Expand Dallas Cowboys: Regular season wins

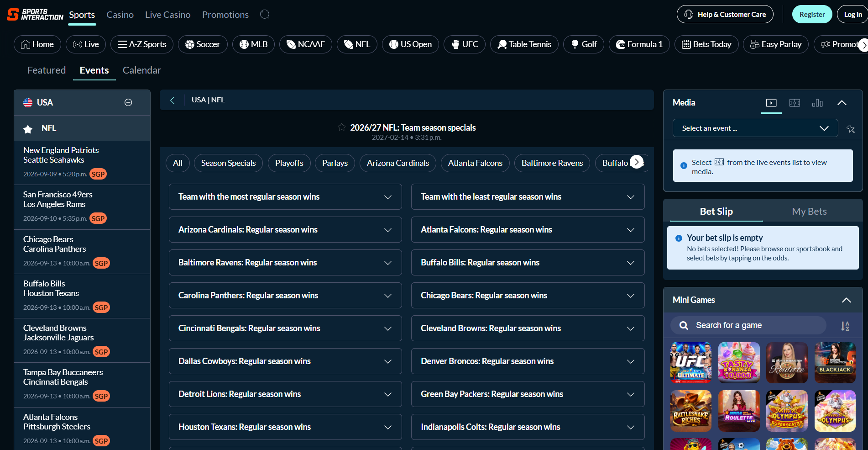tap(285, 361)
